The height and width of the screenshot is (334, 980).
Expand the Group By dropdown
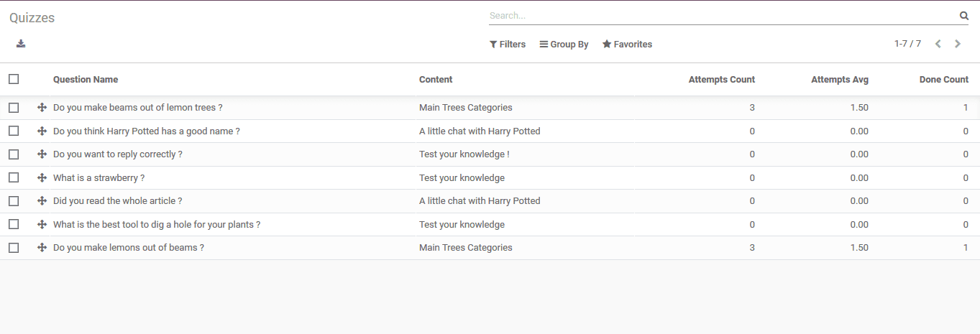[x=564, y=45]
